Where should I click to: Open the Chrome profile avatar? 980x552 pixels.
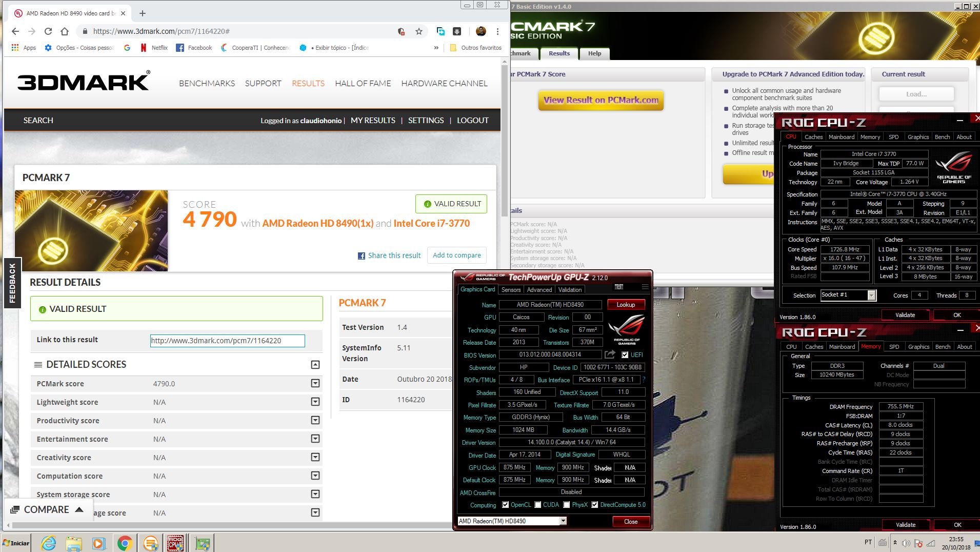[x=481, y=31]
